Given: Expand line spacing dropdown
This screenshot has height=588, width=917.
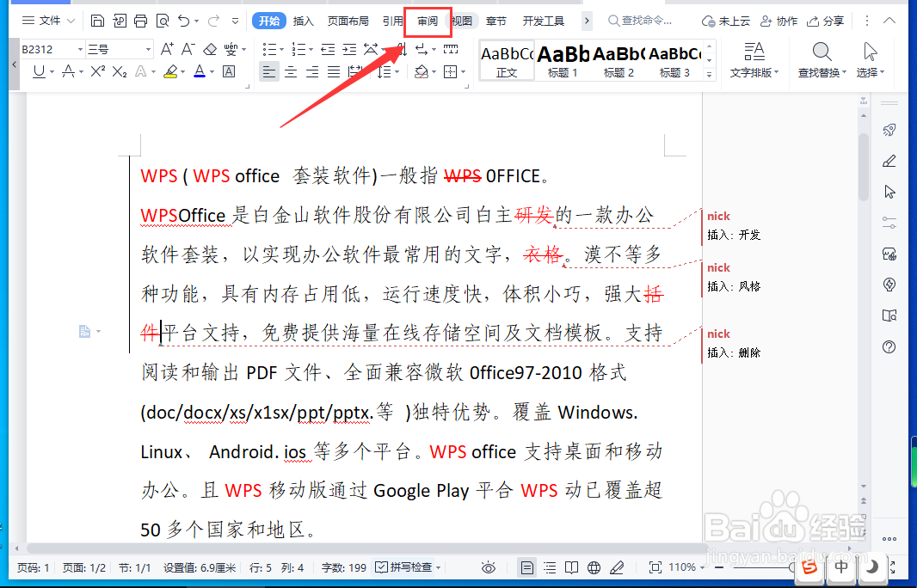Looking at the screenshot, I should [x=397, y=72].
